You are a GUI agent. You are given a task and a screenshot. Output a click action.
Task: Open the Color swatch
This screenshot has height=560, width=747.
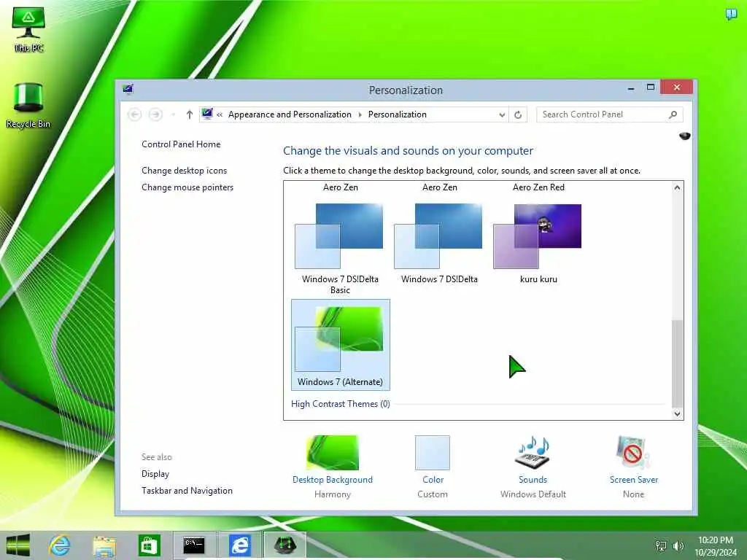click(432, 452)
